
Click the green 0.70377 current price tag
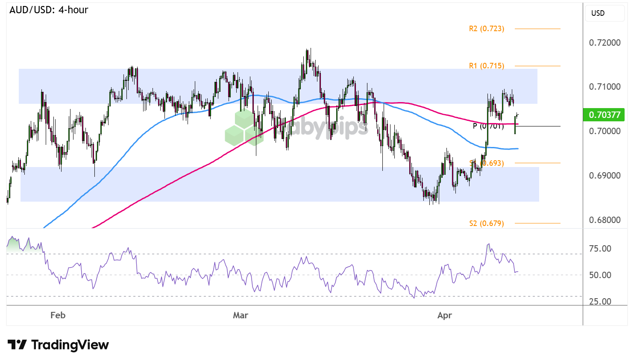tap(604, 114)
